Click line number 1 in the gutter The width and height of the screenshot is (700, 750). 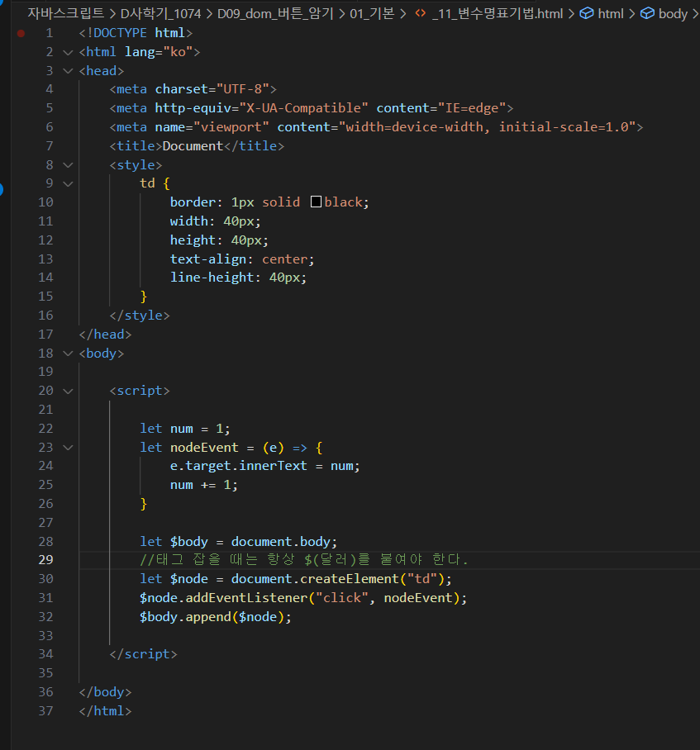click(x=50, y=33)
